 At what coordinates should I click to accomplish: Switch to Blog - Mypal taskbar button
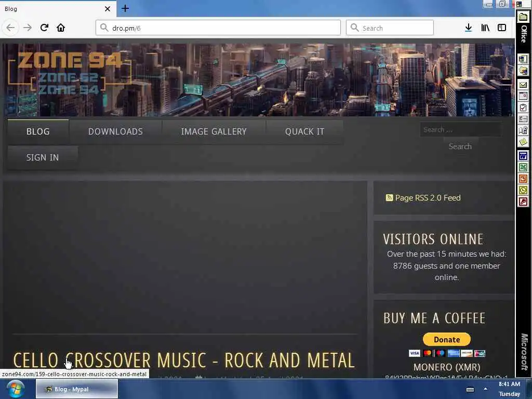coord(77,389)
